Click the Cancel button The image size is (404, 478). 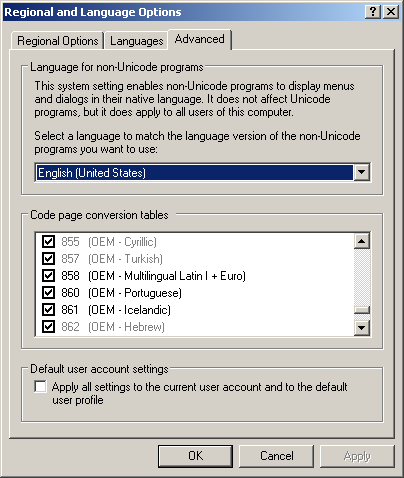277,456
